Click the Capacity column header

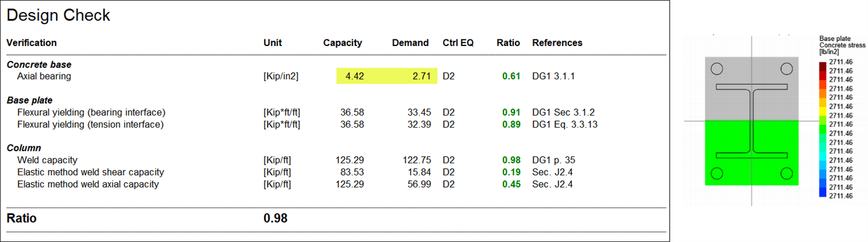point(343,43)
